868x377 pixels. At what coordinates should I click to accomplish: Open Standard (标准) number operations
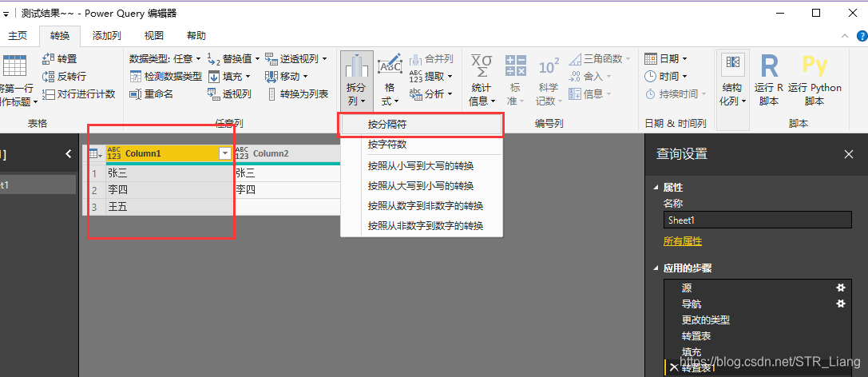click(x=515, y=81)
